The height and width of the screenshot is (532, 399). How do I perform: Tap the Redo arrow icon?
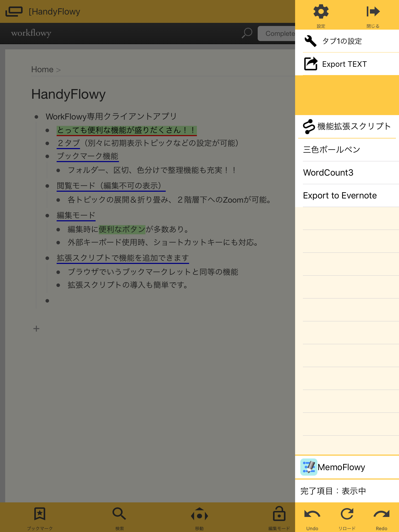coord(382,514)
